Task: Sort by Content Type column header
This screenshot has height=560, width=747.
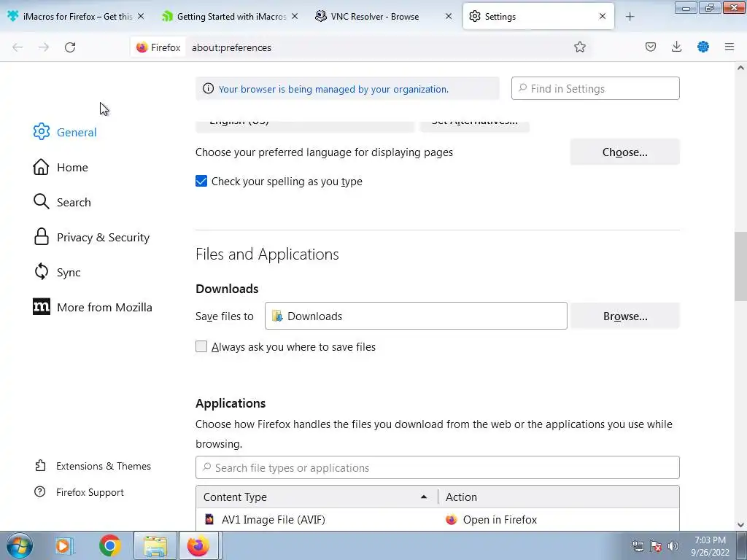Action: tap(317, 497)
